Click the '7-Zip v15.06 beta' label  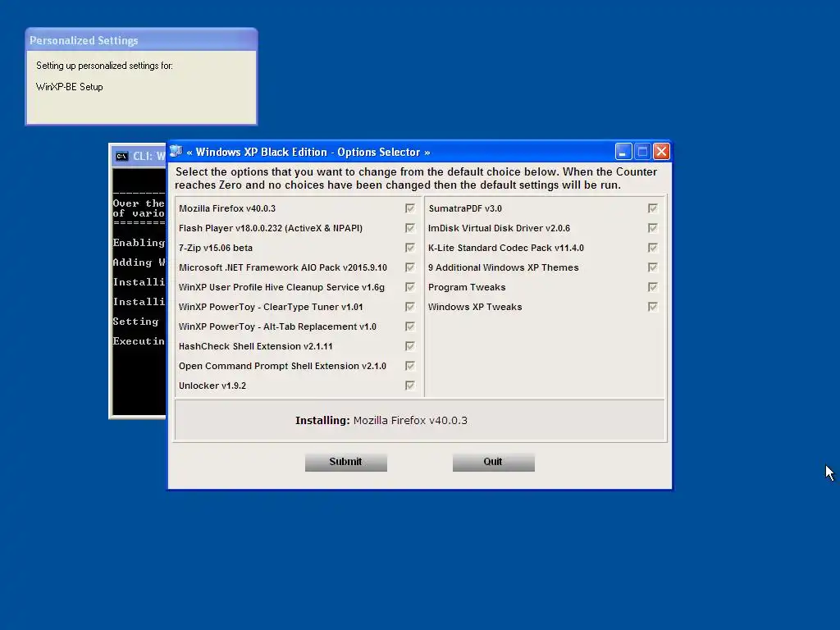pos(216,248)
